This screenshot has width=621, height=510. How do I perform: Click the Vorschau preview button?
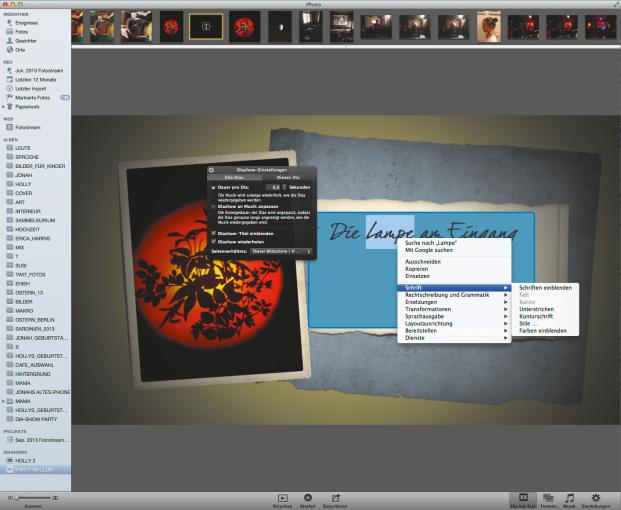[x=282, y=501]
